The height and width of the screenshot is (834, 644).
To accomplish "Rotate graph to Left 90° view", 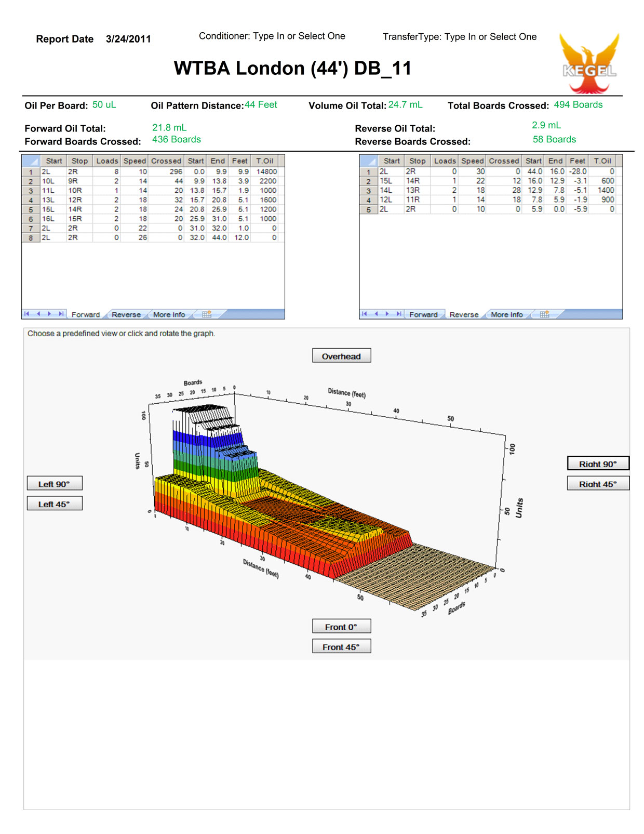I will pos(54,484).
